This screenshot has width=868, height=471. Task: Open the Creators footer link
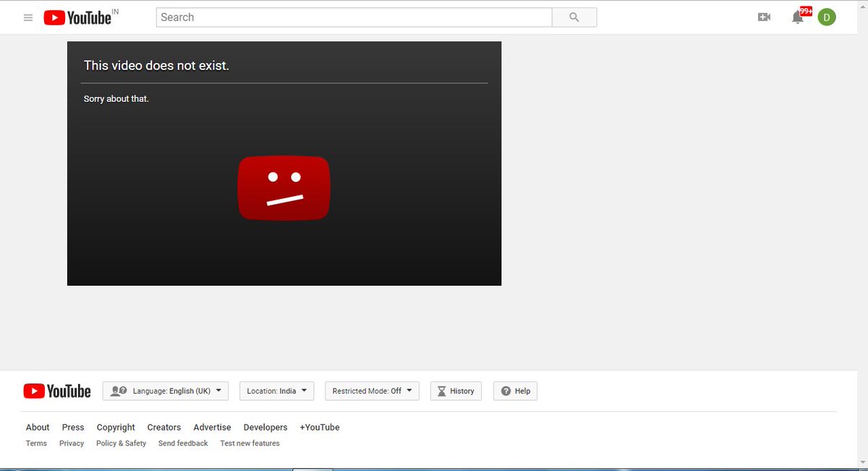click(x=164, y=428)
